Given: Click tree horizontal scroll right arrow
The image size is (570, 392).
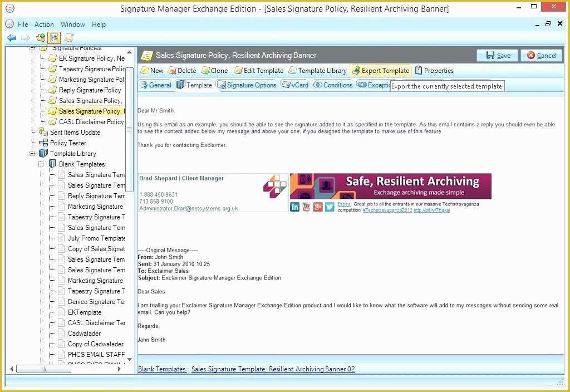Looking at the screenshot, I should (x=119, y=369).
